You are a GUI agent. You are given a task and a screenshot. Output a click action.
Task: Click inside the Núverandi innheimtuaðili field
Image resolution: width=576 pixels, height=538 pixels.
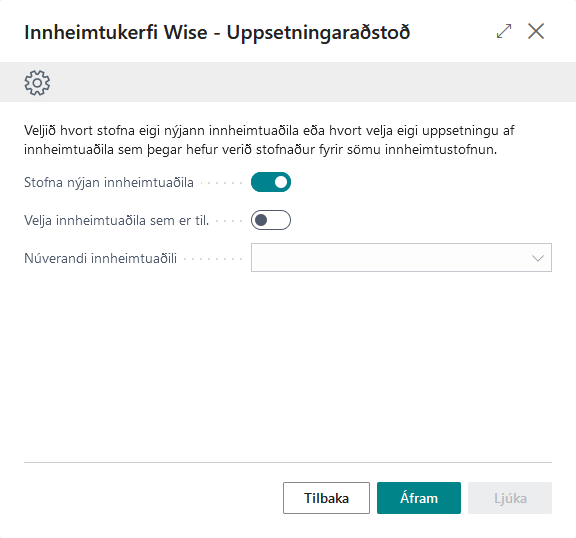(x=401, y=257)
